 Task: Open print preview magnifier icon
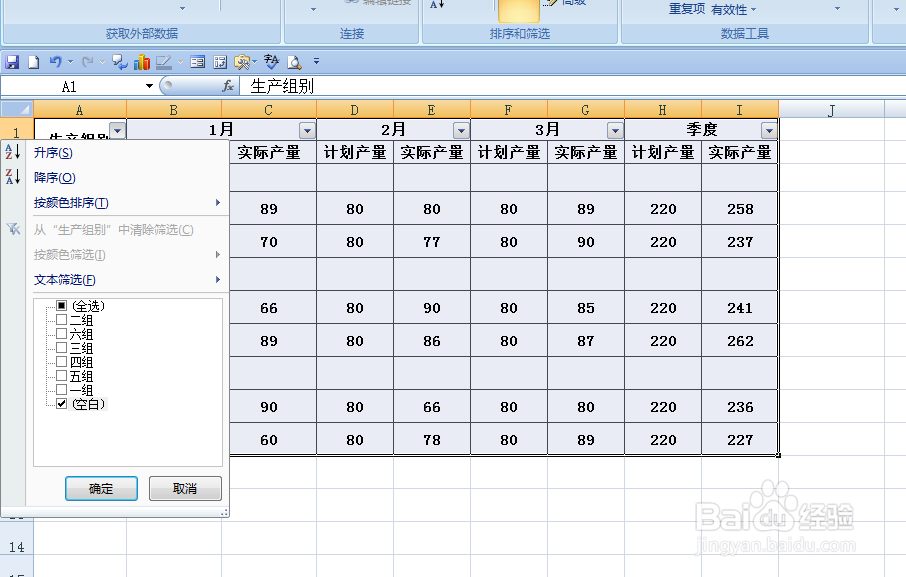coord(294,62)
